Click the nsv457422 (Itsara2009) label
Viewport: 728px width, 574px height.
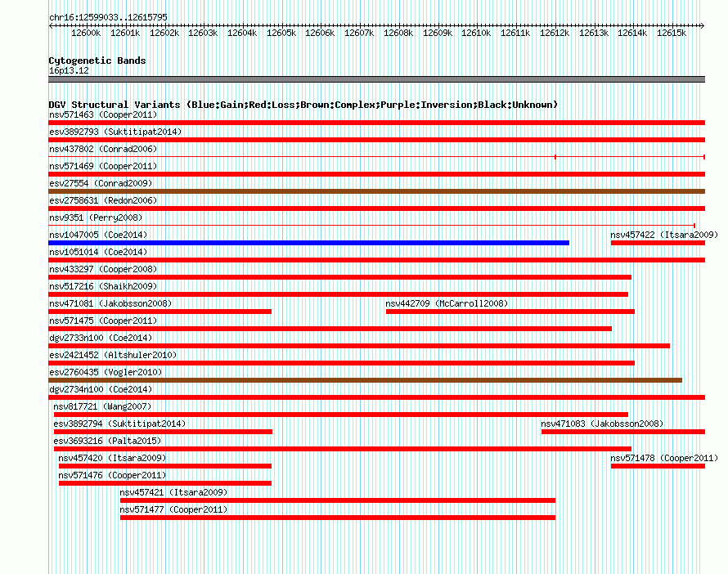click(x=664, y=235)
